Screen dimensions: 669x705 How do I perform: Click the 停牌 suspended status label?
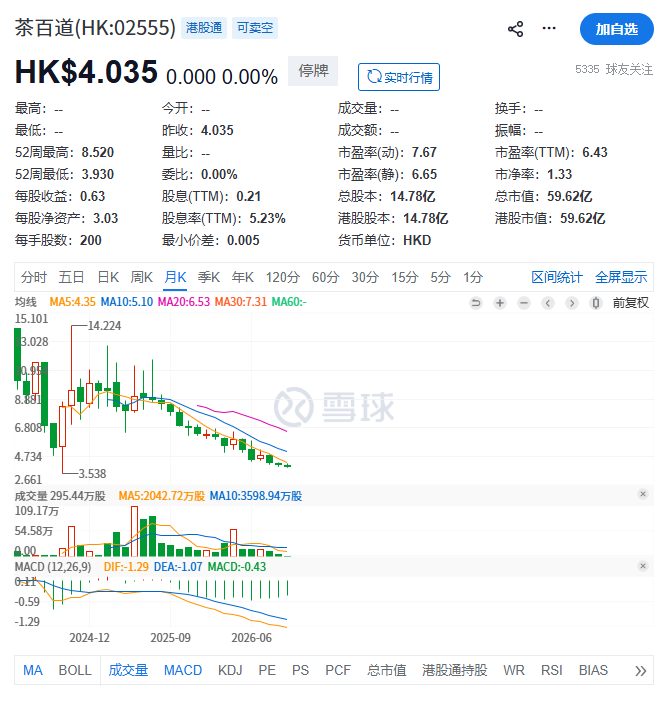pyautogui.click(x=313, y=71)
